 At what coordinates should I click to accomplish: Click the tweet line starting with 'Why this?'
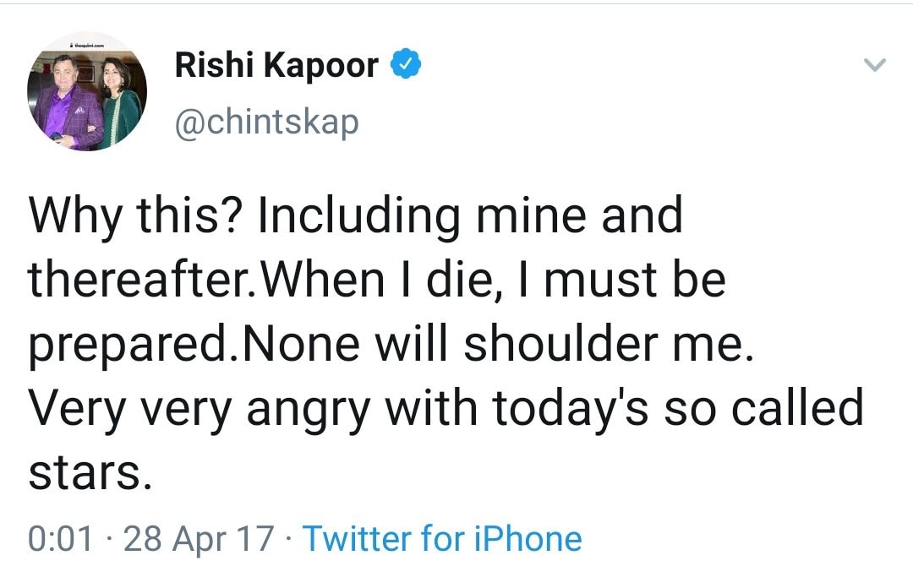pyautogui.click(x=355, y=215)
